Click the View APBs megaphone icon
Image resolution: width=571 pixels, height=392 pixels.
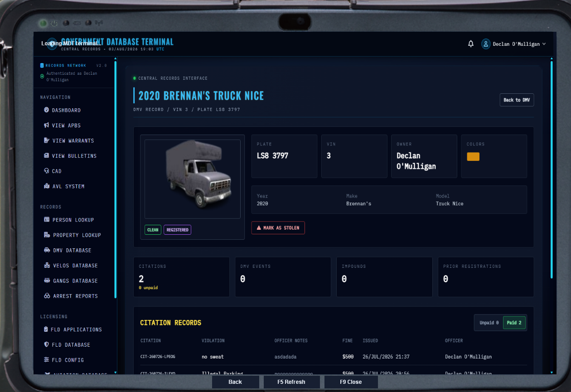pyautogui.click(x=46, y=126)
